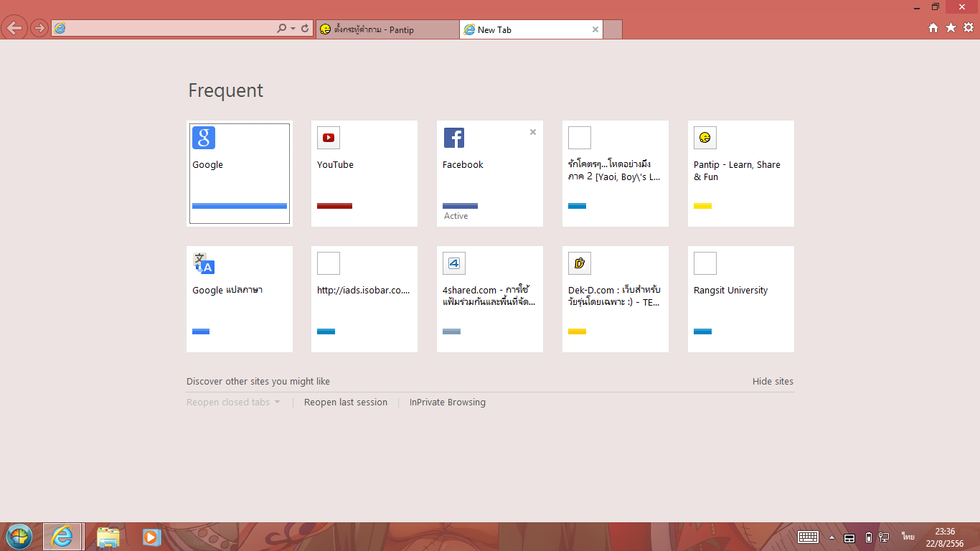Screen dimensions: 980x551
Task: Open the 4shared.com tile text
Action: pyautogui.click(x=489, y=296)
